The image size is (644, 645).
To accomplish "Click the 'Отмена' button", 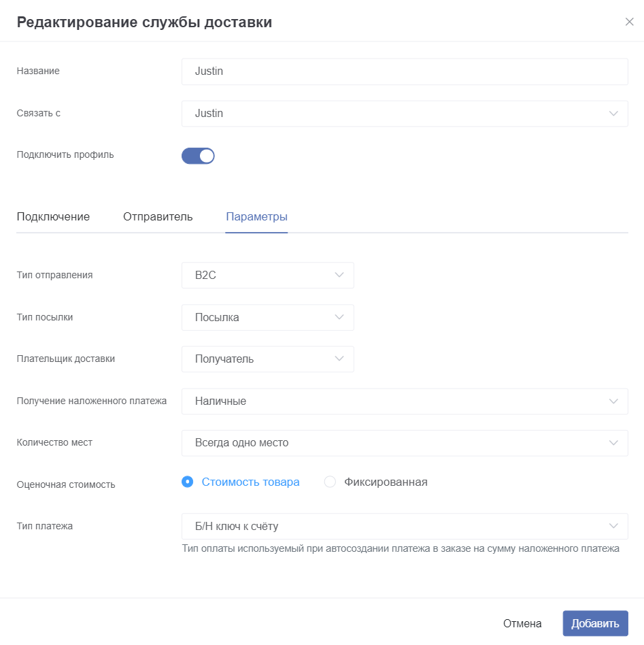I will point(522,624).
